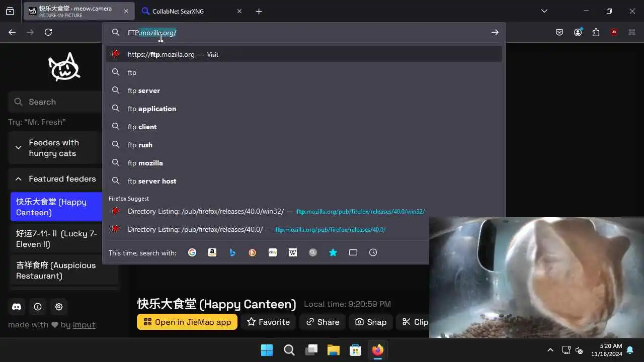This screenshot has width=644, height=362.
Task: Click the Favorite button
Action: click(268, 322)
